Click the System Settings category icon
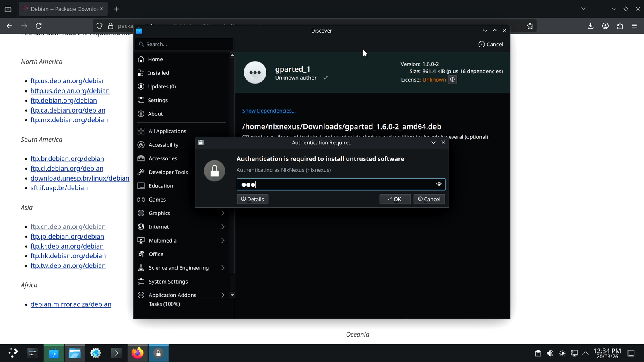This screenshot has width=644, height=362. 141,282
